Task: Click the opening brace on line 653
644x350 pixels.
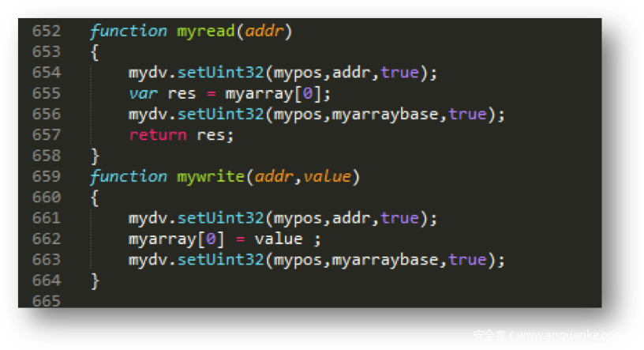Action: coord(95,52)
